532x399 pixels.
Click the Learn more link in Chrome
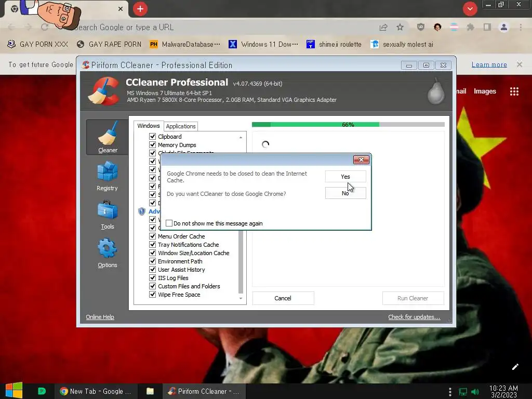click(x=489, y=64)
